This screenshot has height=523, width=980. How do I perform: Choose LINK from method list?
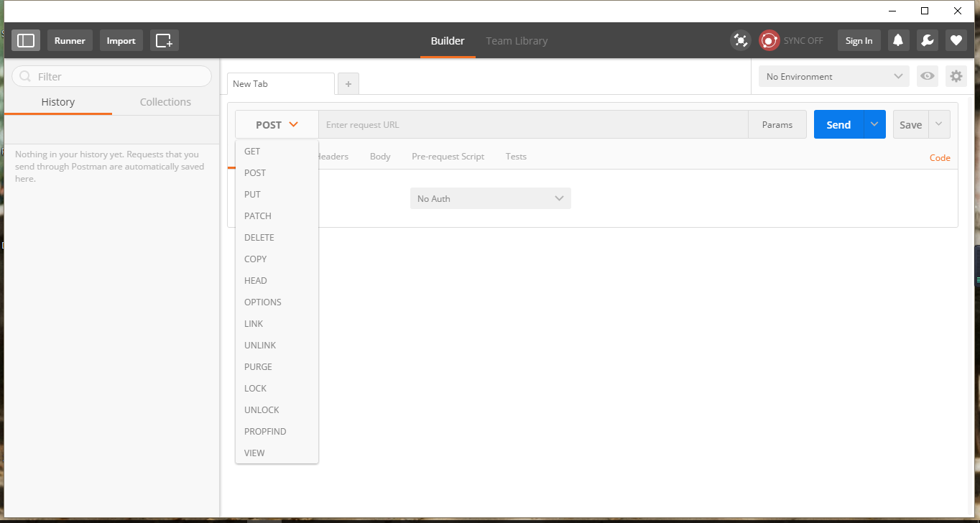pos(277,324)
